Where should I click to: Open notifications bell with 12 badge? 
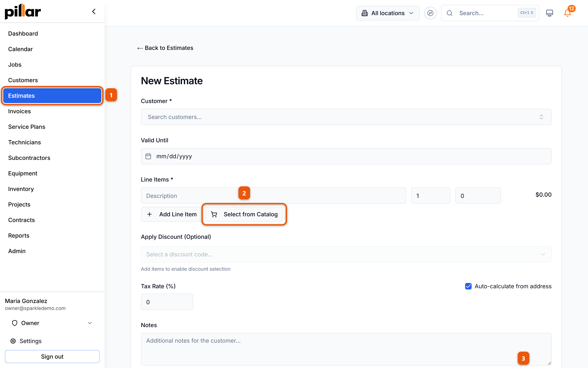click(x=568, y=13)
